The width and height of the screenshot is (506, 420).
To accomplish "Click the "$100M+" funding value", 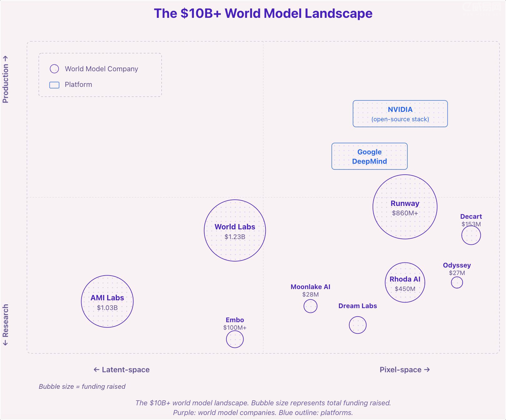I will [x=235, y=327].
